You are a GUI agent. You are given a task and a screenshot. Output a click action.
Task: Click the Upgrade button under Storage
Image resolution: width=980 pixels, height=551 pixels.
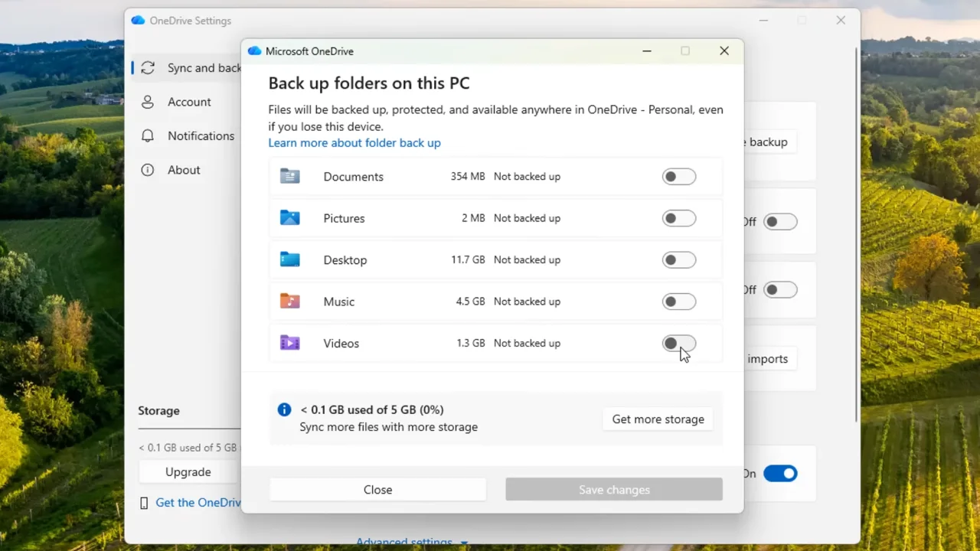click(x=188, y=471)
